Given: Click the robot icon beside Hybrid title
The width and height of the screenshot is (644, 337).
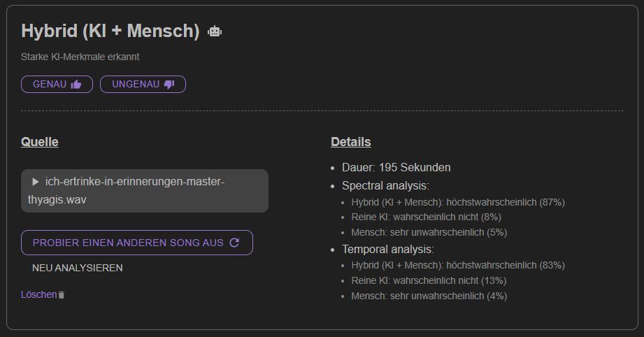Looking at the screenshot, I should 215,31.
